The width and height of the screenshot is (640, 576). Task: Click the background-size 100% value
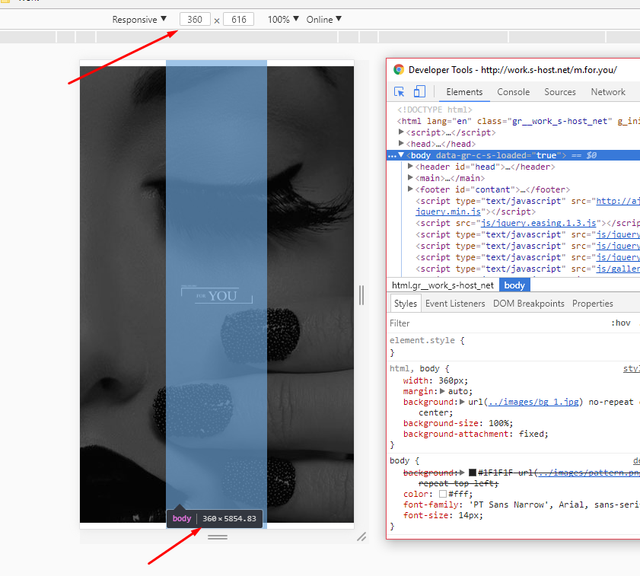[x=497, y=423]
